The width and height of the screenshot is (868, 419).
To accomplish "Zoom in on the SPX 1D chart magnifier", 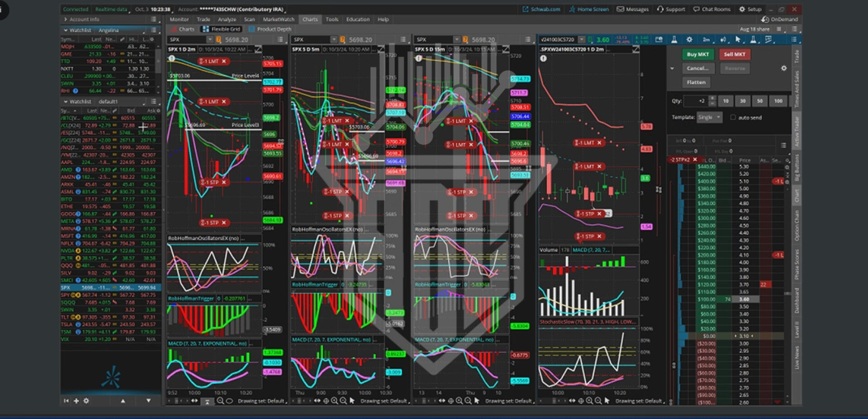I will [220, 401].
